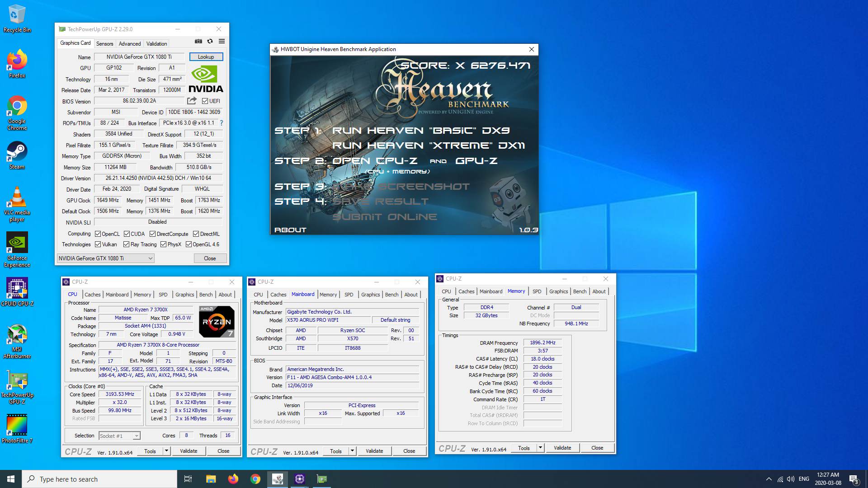The height and width of the screenshot is (488, 868).
Task: Open Caches tab in CPU-Z CPU window
Action: point(92,295)
